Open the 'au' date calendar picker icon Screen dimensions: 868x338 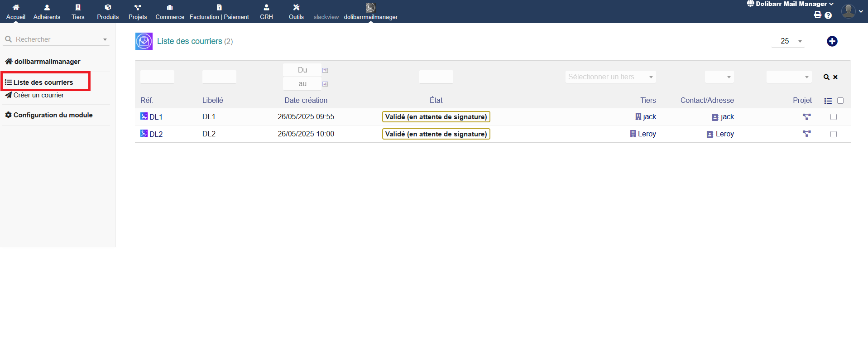point(325,84)
